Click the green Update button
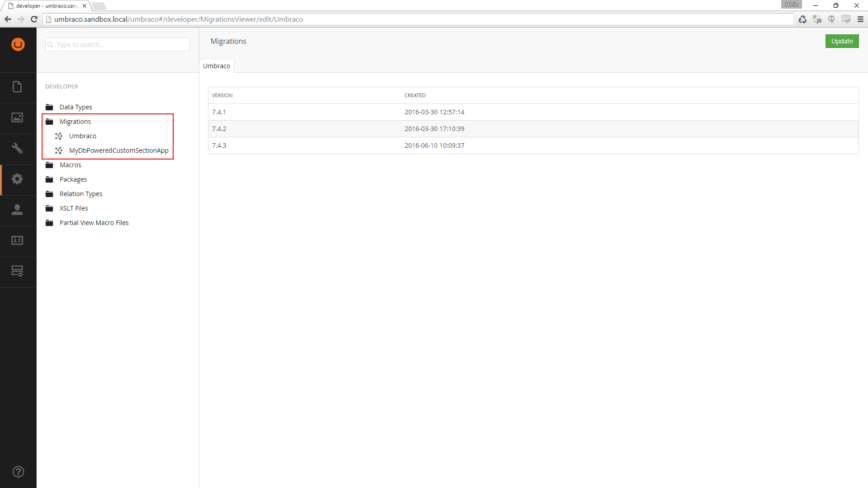 click(x=842, y=41)
